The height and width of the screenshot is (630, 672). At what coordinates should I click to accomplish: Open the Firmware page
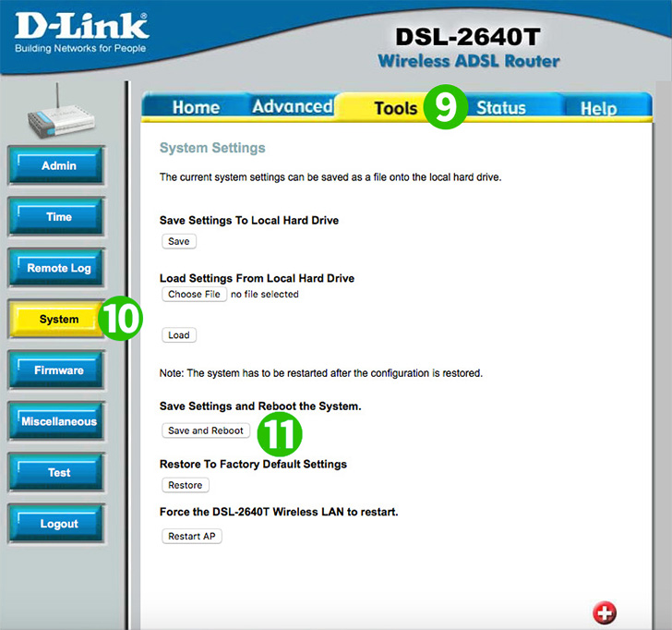[56, 370]
